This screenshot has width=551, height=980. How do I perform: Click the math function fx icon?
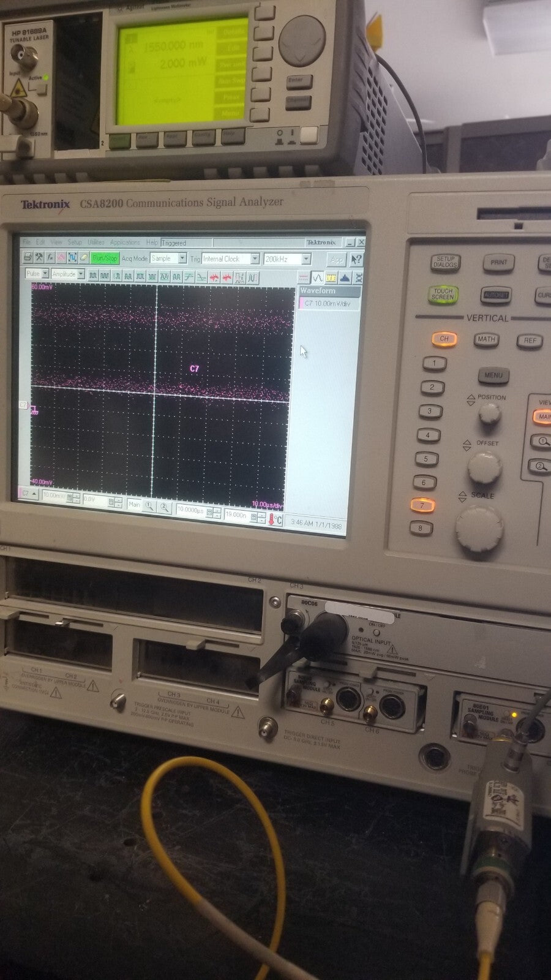click(x=50, y=258)
